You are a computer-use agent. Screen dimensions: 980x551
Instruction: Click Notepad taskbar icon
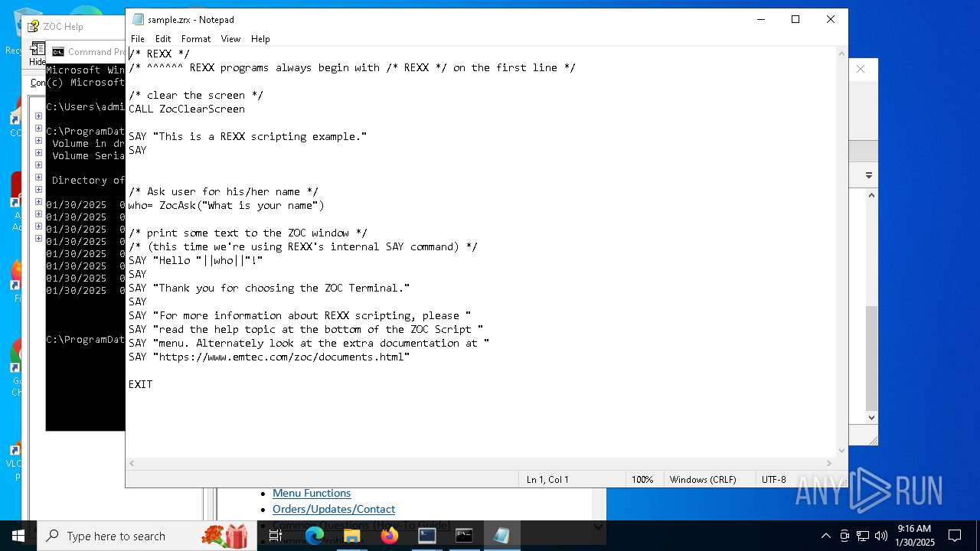501,536
